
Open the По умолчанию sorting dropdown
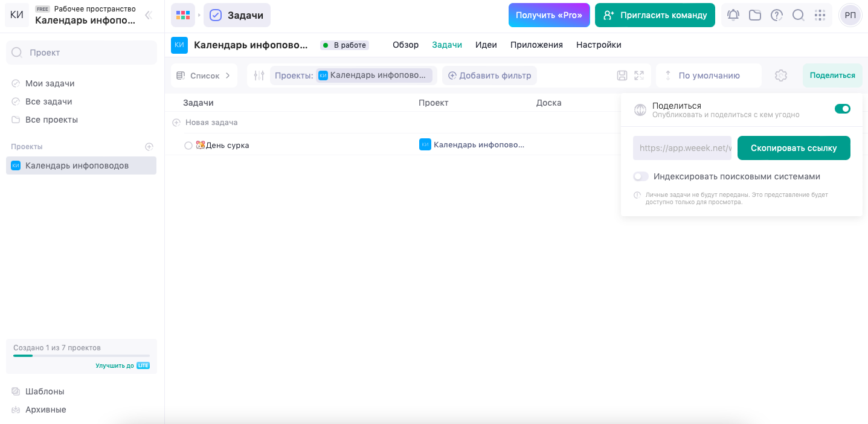(x=709, y=75)
